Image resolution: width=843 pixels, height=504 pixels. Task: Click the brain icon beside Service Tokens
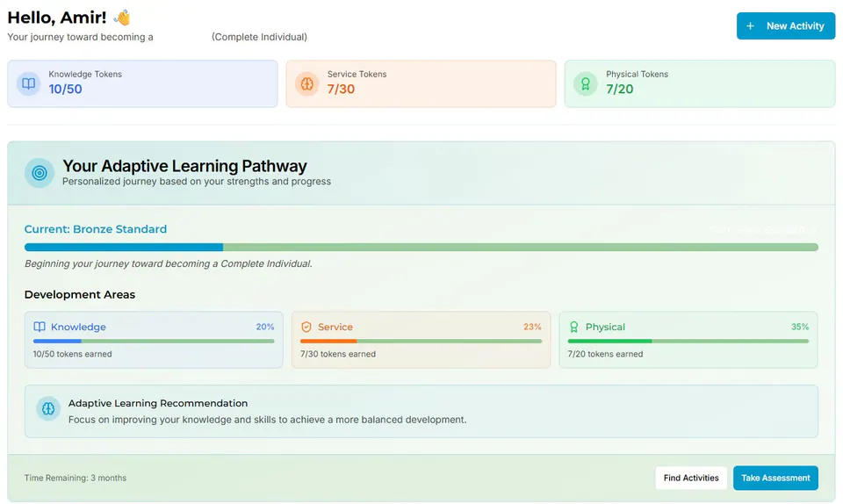pyautogui.click(x=307, y=83)
